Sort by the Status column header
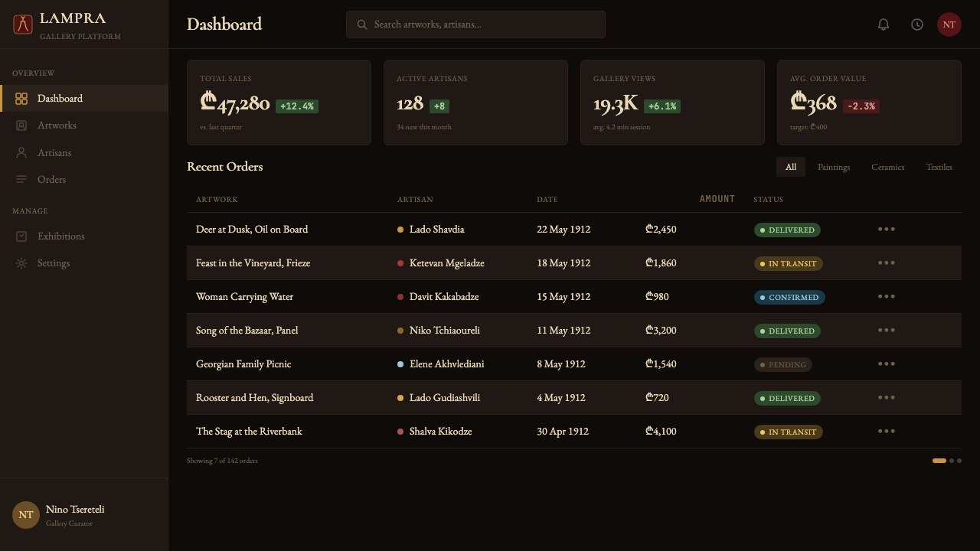 point(768,200)
